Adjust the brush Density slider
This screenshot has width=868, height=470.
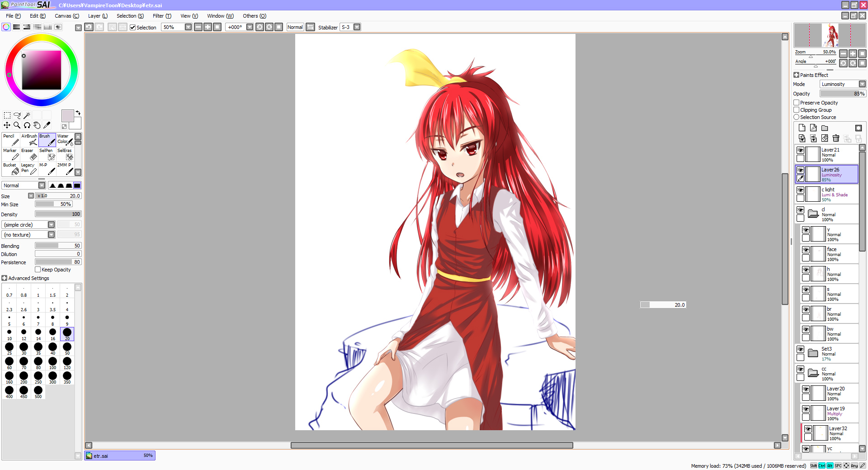tap(58, 214)
